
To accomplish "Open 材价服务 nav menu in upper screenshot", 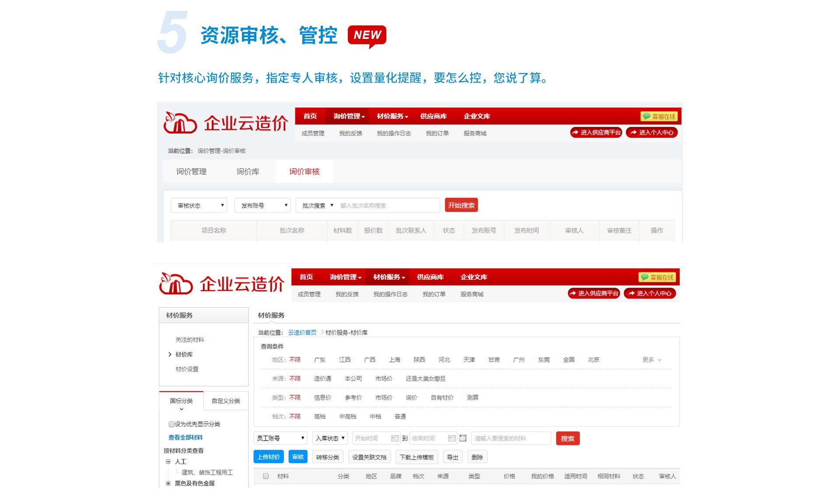I will [392, 116].
